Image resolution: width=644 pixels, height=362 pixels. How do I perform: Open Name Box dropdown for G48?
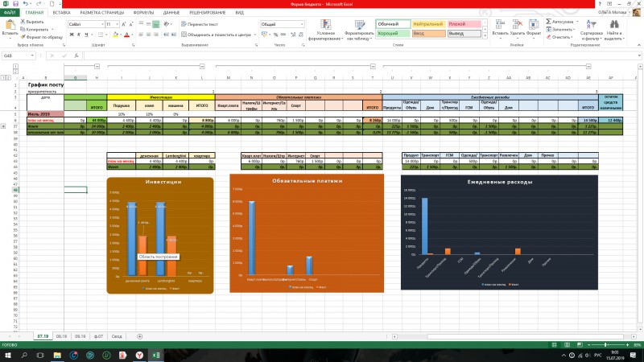click(x=32, y=56)
